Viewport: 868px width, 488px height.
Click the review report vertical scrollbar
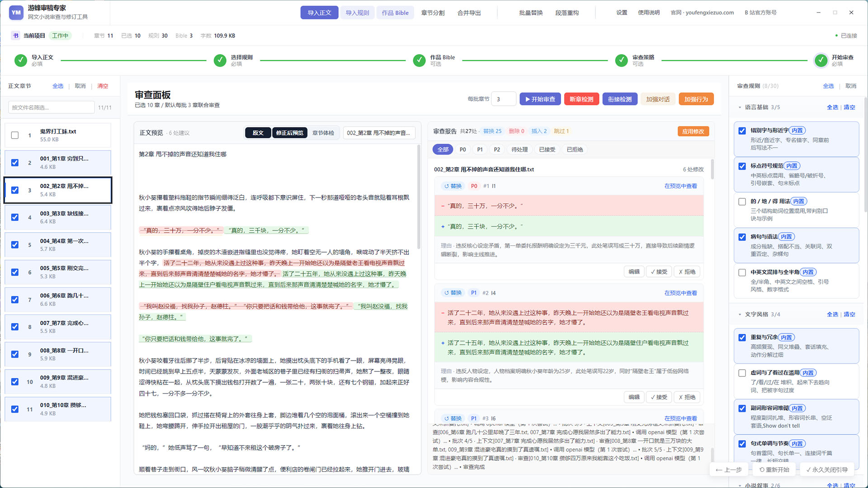tap(712, 170)
